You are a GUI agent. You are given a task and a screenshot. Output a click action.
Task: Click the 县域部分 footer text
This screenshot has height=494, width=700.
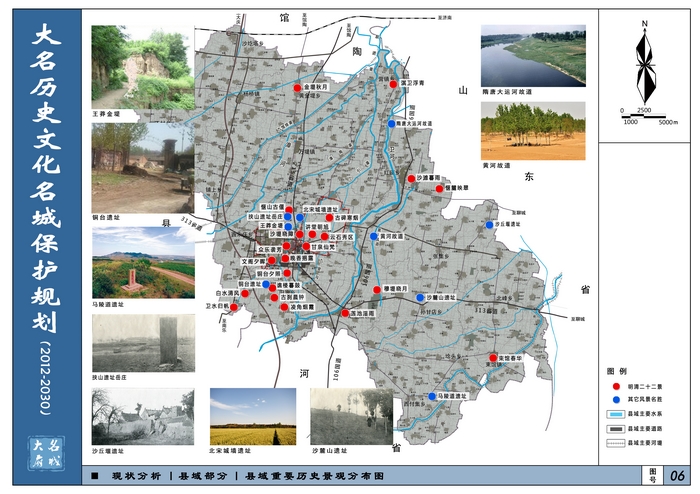click(203, 476)
